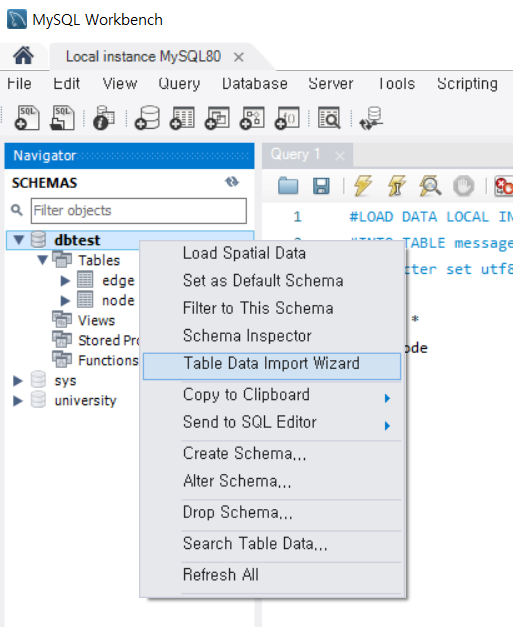Image resolution: width=513 pixels, height=627 pixels.
Task: Stop query execution hand icon
Action: tap(463, 186)
